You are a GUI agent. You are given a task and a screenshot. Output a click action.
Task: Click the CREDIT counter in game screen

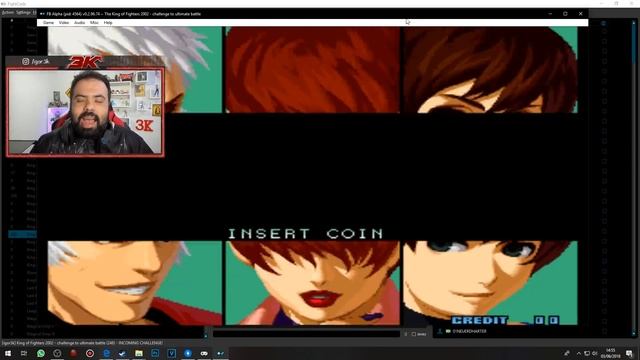click(505, 320)
